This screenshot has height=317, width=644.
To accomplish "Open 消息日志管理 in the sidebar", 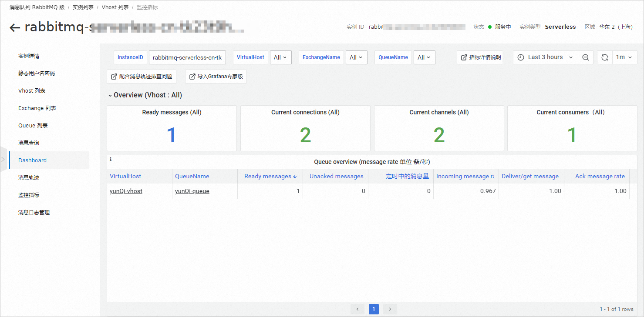I will tap(34, 213).
